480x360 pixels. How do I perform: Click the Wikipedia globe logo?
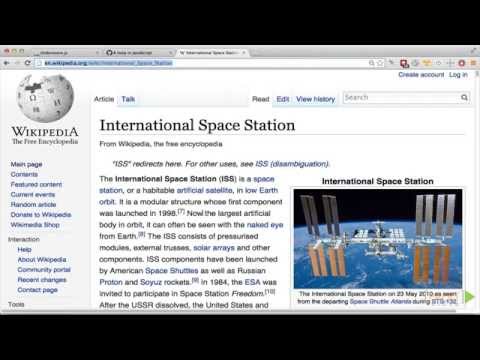[45, 98]
